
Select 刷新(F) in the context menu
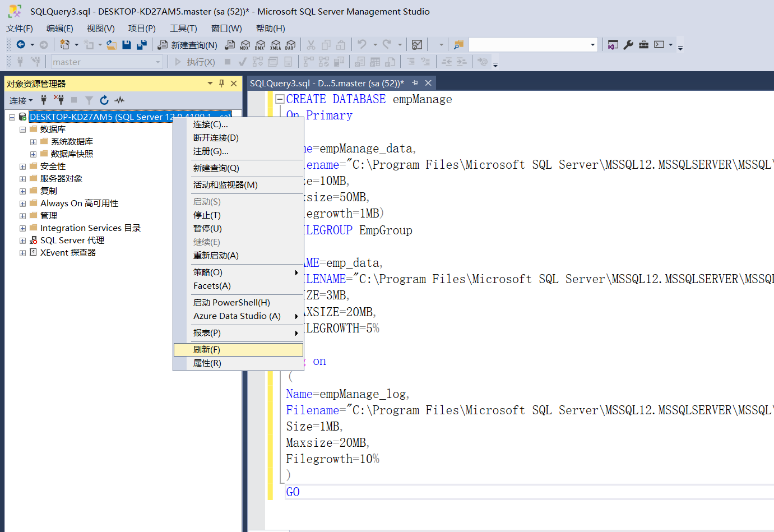[x=239, y=350]
